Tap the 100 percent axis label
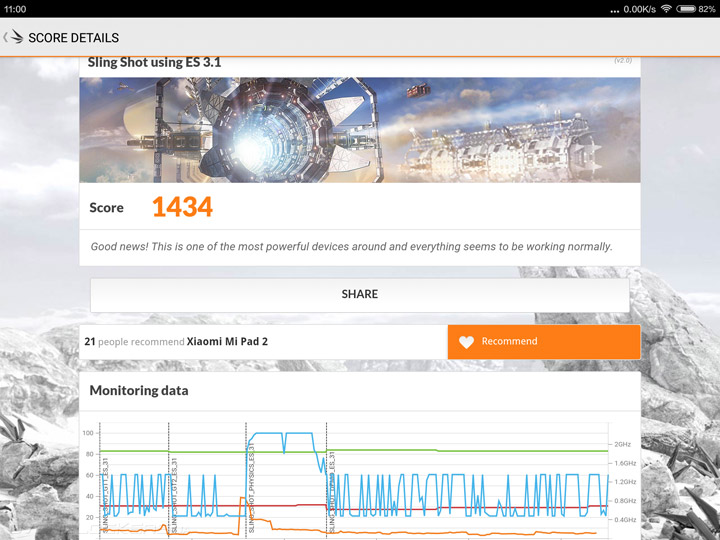 (88, 433)
